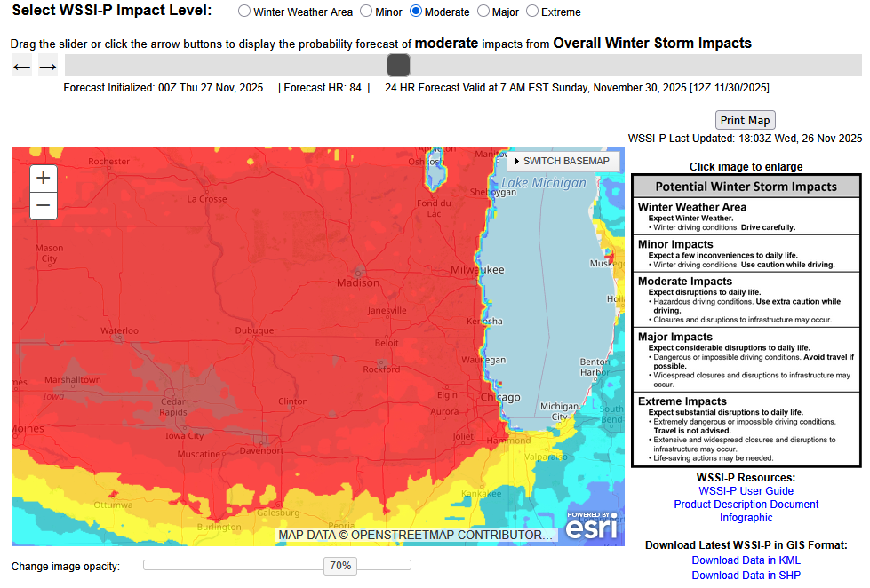This screenshot has width=870, height=588.
Task: Open the Infographic link
Action: point(746,518)
